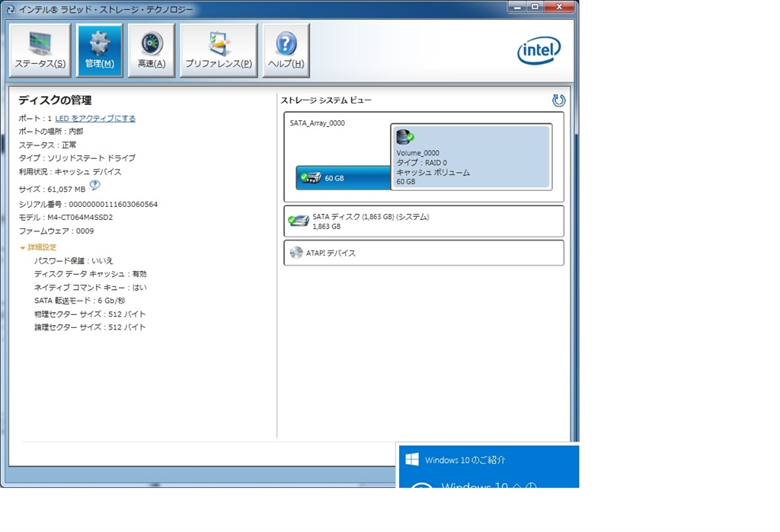Click the シリアル番号 serial number text
This screenshot has width=780, height=532.
88,204
